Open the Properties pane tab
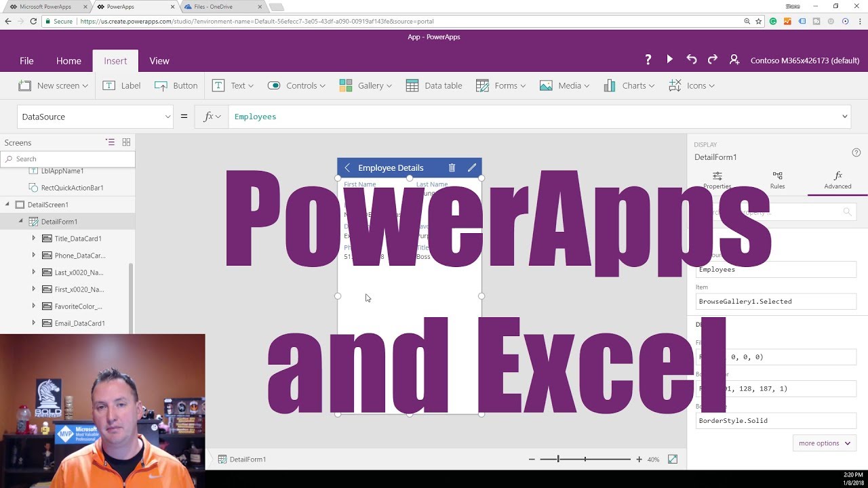 coord(717,180)
